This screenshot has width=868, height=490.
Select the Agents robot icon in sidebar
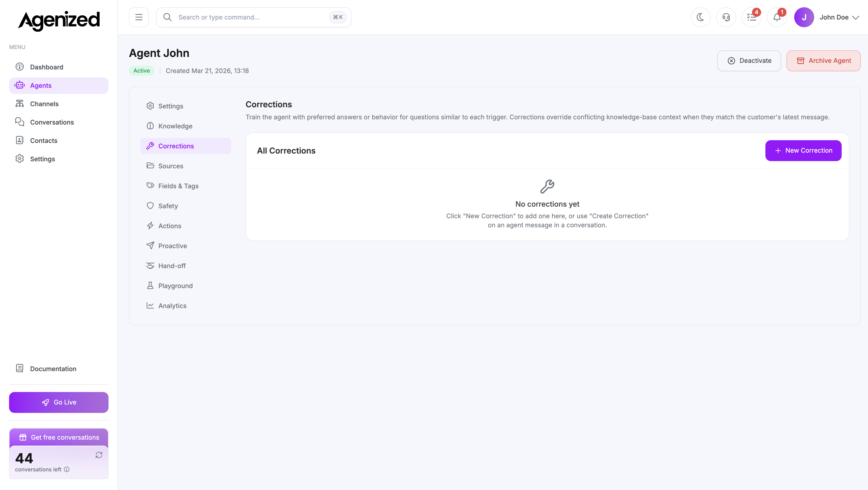point(20,85)
